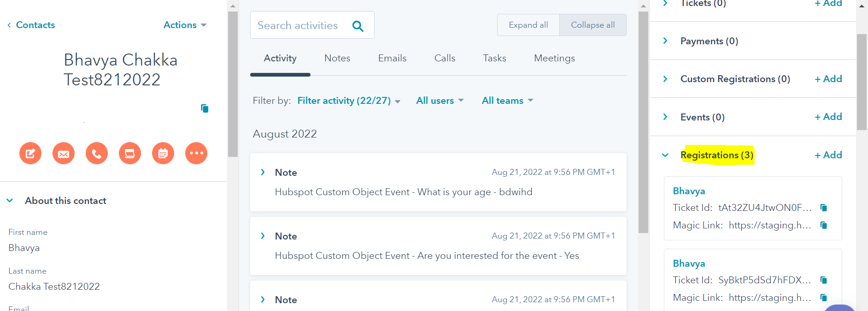This screenshot has height=311, width=868.
Task: Switch to the Meetings tab
Action: [x=554, y=58]
